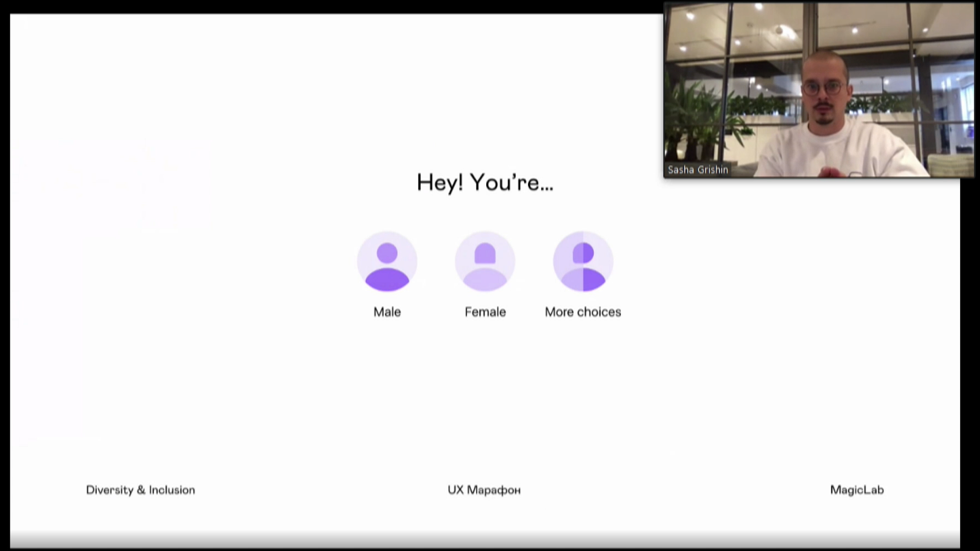Viewport: 980px width, 551px height.
Task: Choose the More choices split avatar icon
Action: [582, 262]
